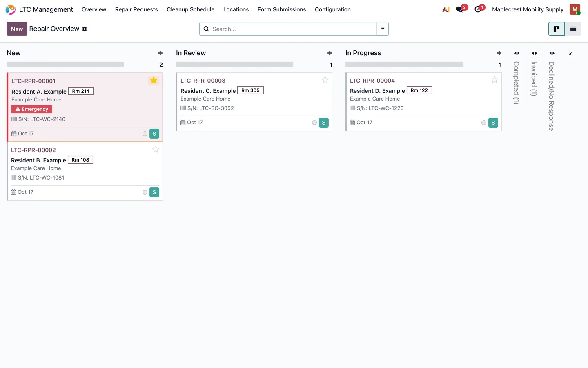588x368 pixels.
Task: Set the kanban state circle on LTC-RPR-00003
Action: 314,123
